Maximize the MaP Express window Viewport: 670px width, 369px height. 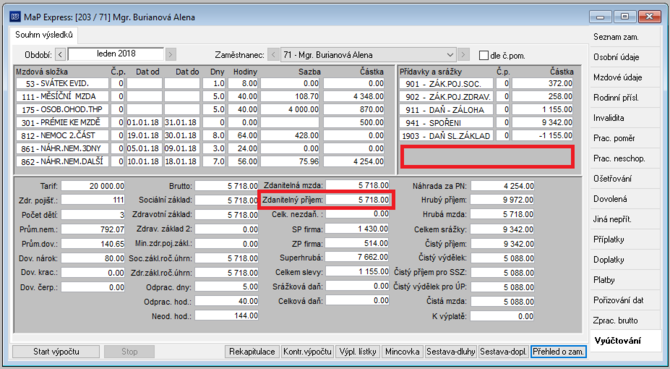point(625,17)
